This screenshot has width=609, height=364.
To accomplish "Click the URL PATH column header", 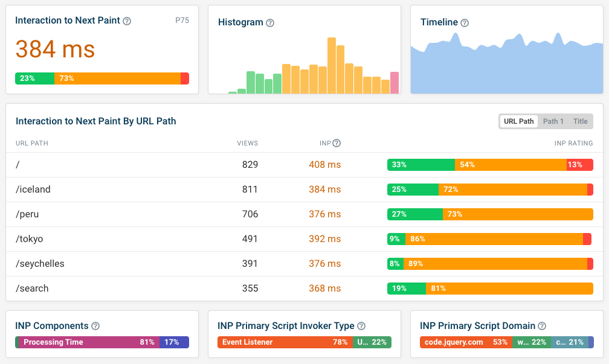I will [32, 143].
